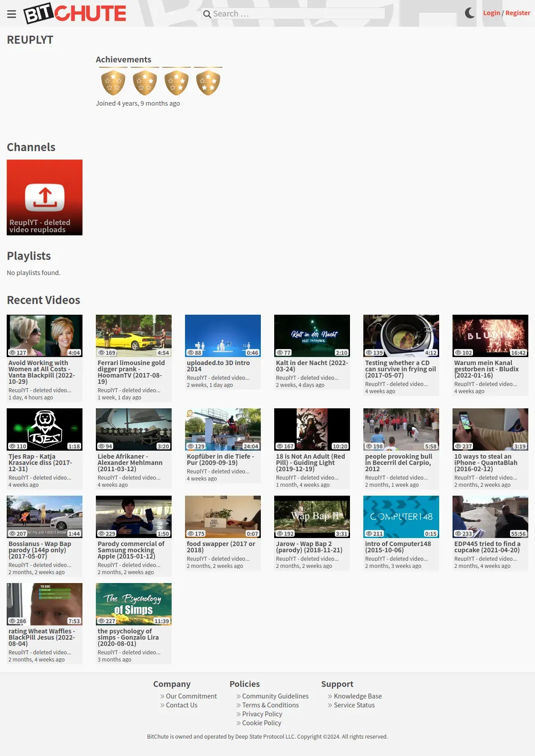Click the BitChute logo
This screenshot has height=756, width=535.
(75, 13)
